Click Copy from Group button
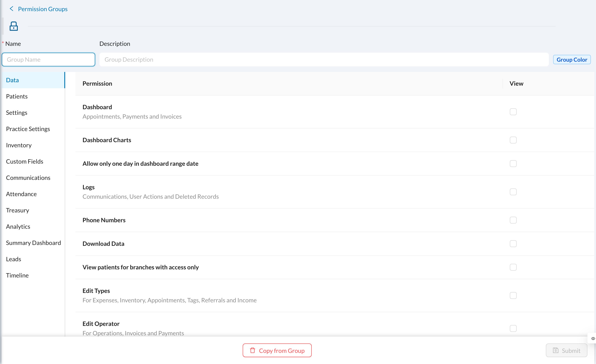This screenshot has height=364, width=596. coord(277,350)
